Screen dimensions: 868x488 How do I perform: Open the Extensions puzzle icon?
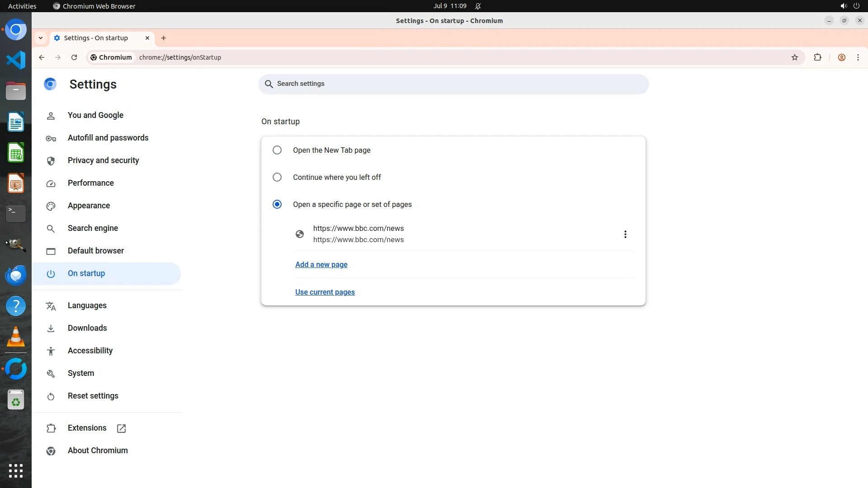[x=817, y=57]
